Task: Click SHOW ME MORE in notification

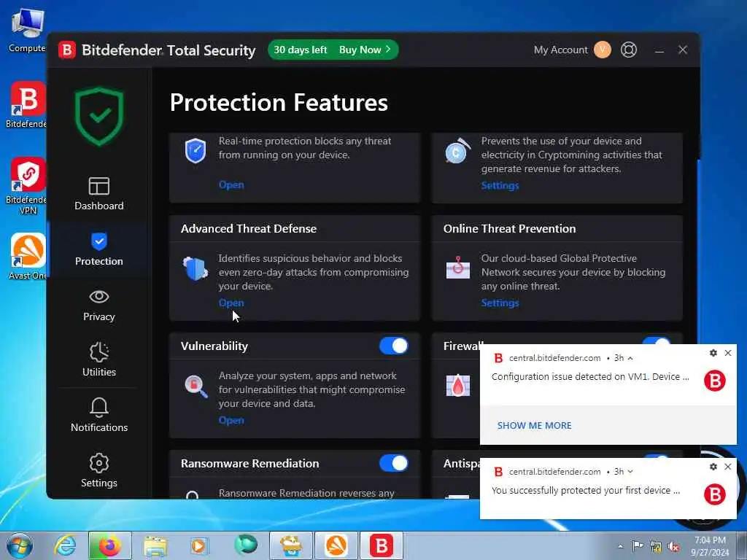Action: point(534,425)
